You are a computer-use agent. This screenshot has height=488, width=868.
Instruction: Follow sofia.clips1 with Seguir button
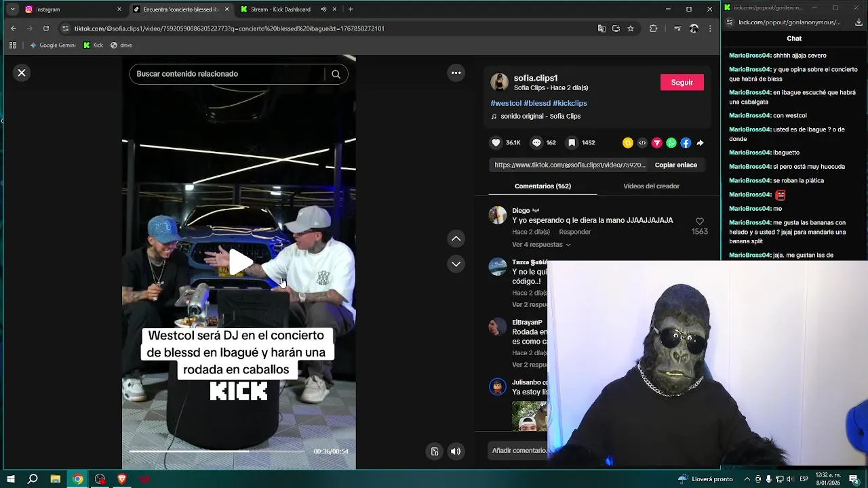pos(682,82)
